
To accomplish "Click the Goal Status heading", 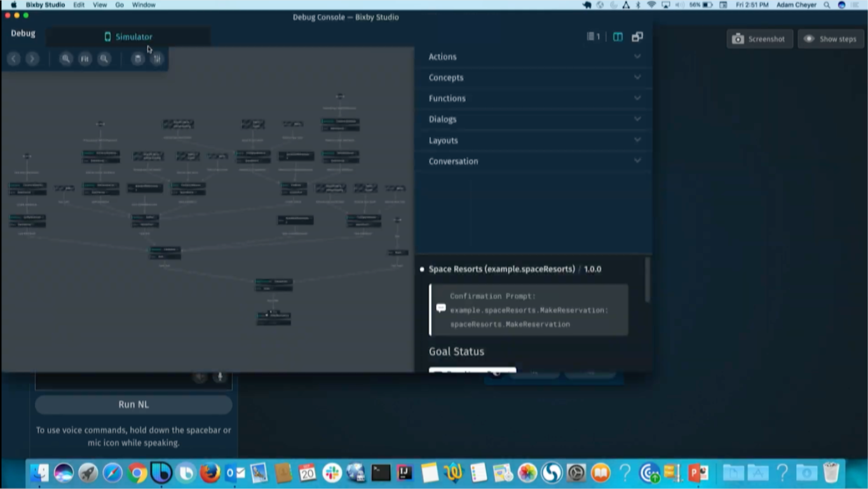I will 456,352.
